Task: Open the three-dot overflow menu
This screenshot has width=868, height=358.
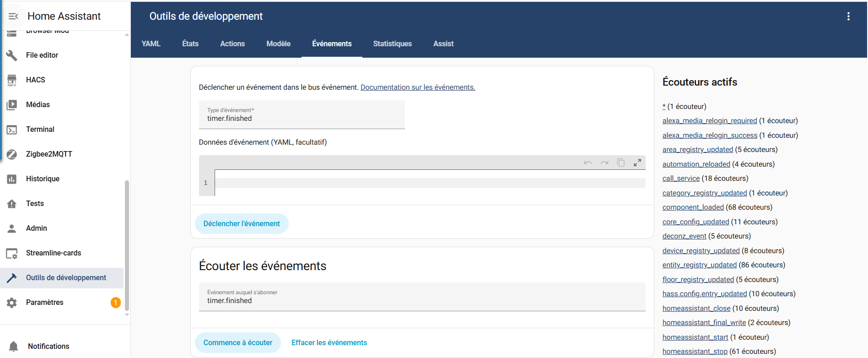Action: coord(848,16)
